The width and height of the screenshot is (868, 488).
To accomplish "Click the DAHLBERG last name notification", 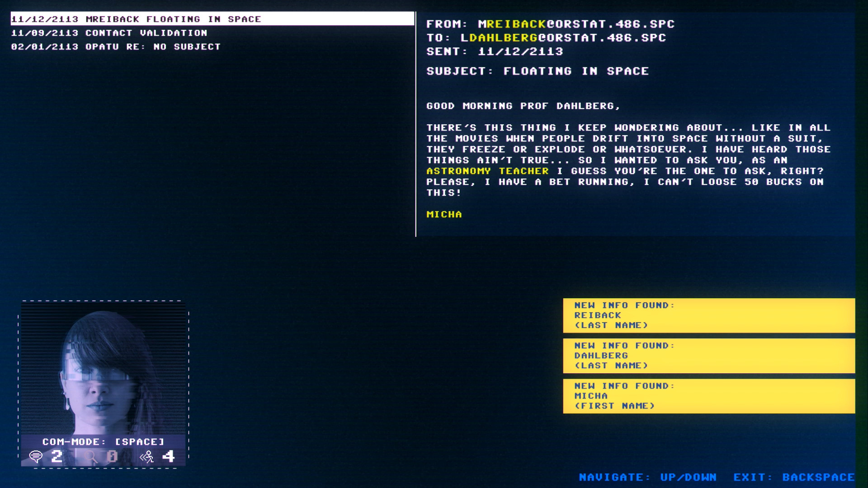I will (x=708, y=356).
